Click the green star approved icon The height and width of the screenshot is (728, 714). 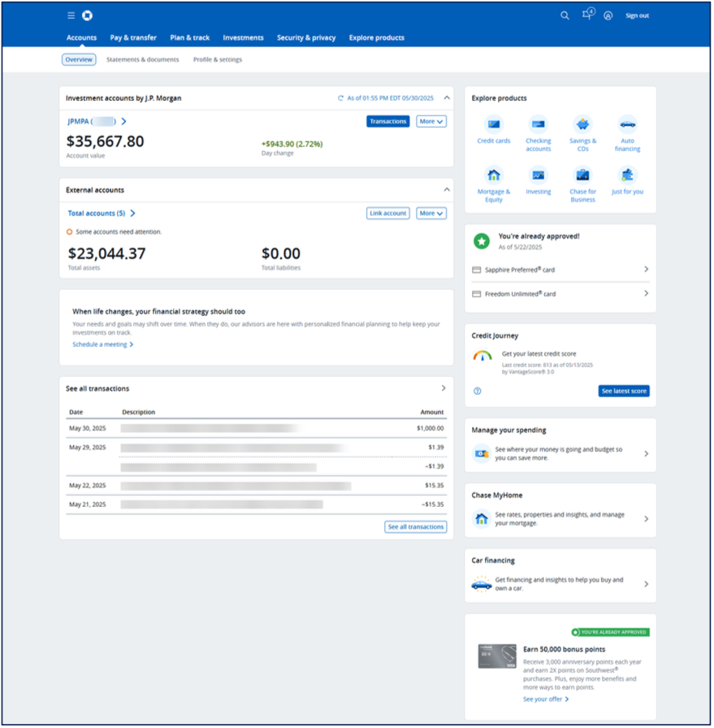(x=482, y=241)
